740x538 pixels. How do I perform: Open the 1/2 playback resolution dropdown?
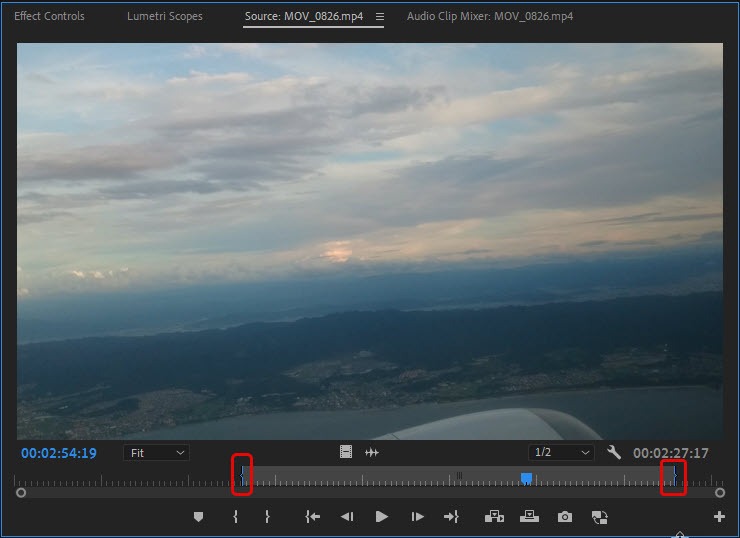click(x=561, y=453)
